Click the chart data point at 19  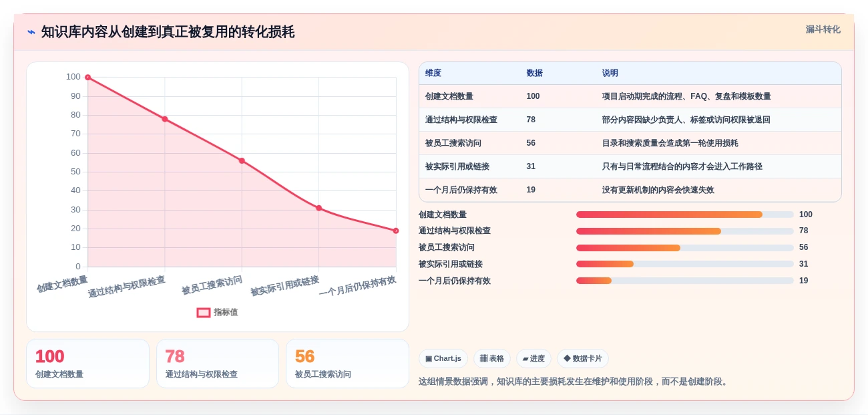click(x=396, y=231)
